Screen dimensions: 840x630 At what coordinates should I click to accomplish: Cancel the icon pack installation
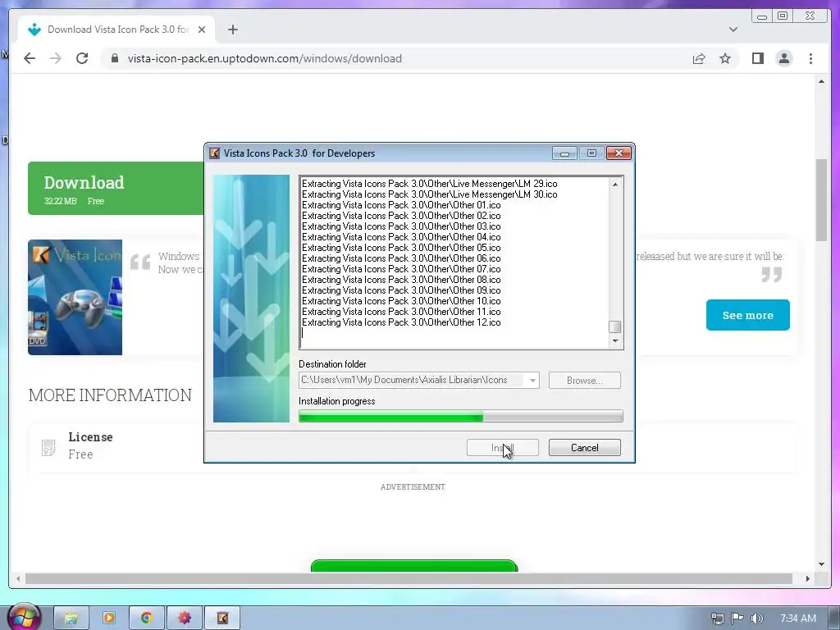click(x=584, y=447)
